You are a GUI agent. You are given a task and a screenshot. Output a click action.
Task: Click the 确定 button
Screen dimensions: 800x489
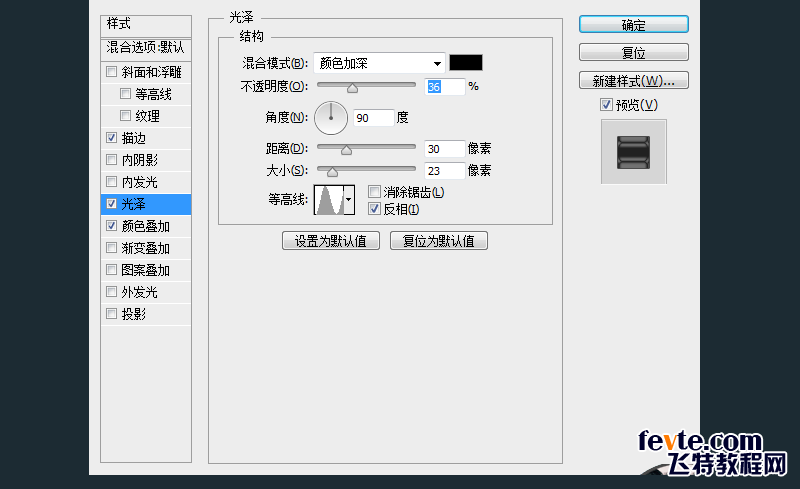point(634,25)
